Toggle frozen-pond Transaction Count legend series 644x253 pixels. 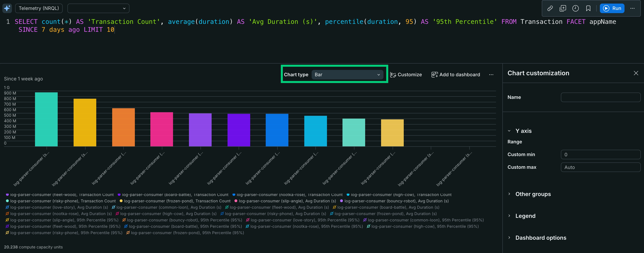tap(175, 201)
